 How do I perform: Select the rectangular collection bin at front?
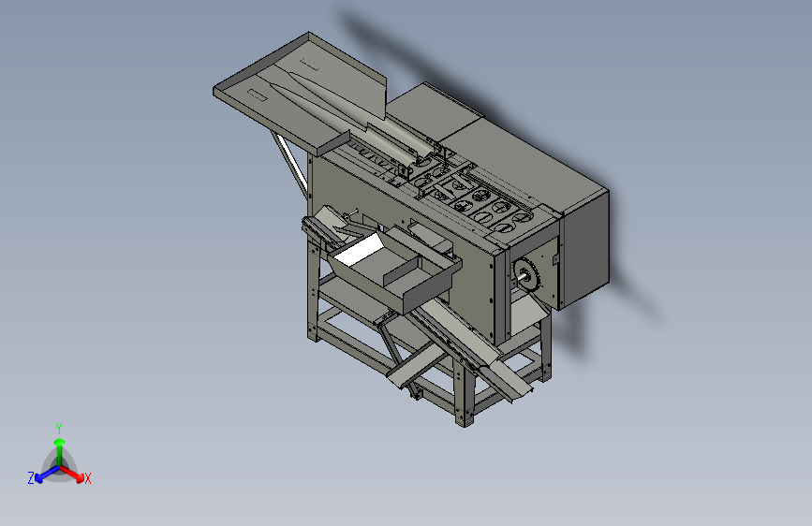point(396,270)
